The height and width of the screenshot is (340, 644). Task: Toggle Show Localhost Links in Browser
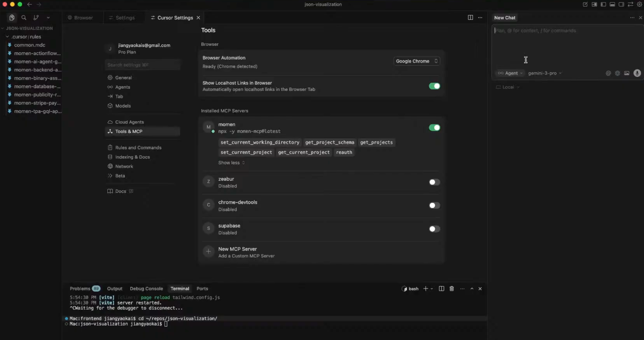434,86
